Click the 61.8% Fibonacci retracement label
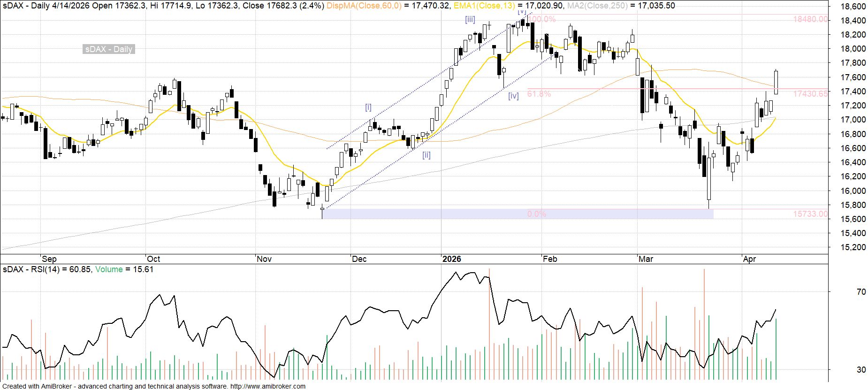Image resolution: width=868 pixels, height=390 pixels. [x=539, y=94]
